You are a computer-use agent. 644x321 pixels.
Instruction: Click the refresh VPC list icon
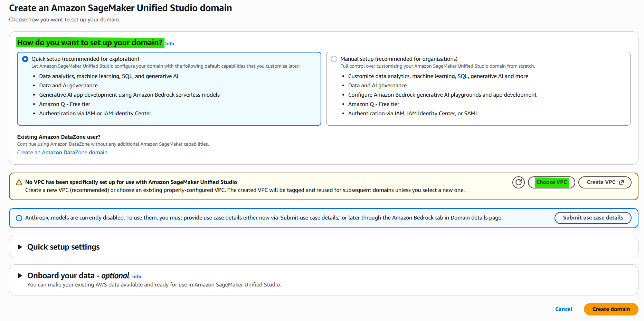(519, 182)
